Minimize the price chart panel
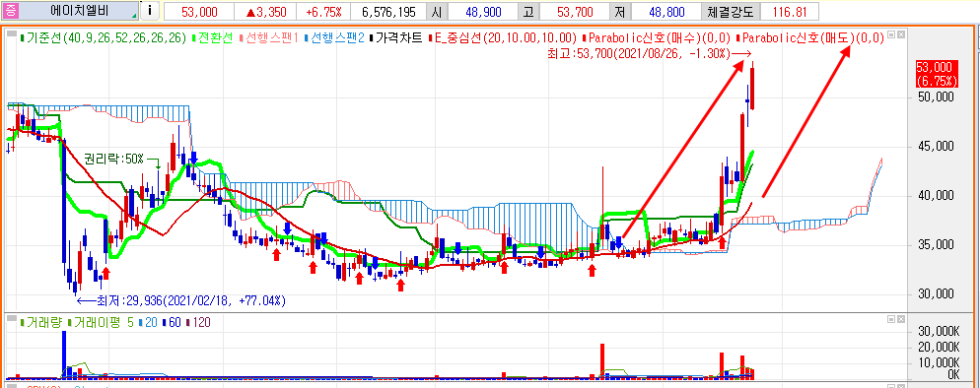 (891, 34)
